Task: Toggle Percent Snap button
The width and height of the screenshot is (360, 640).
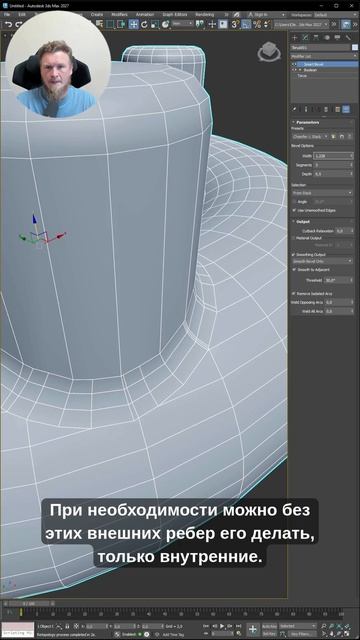Action: (257, 24)
